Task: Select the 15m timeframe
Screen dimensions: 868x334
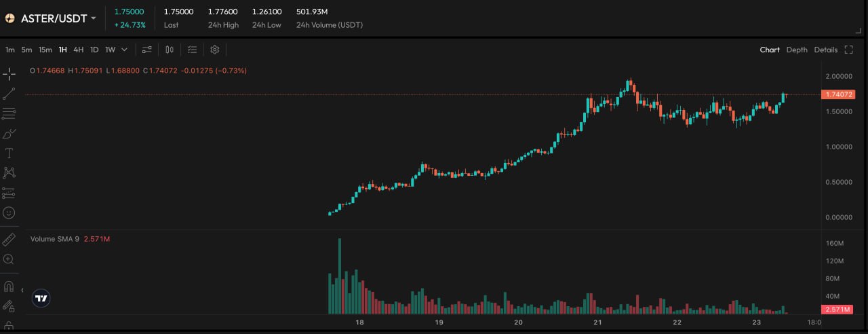Action: tap(45, 50)
